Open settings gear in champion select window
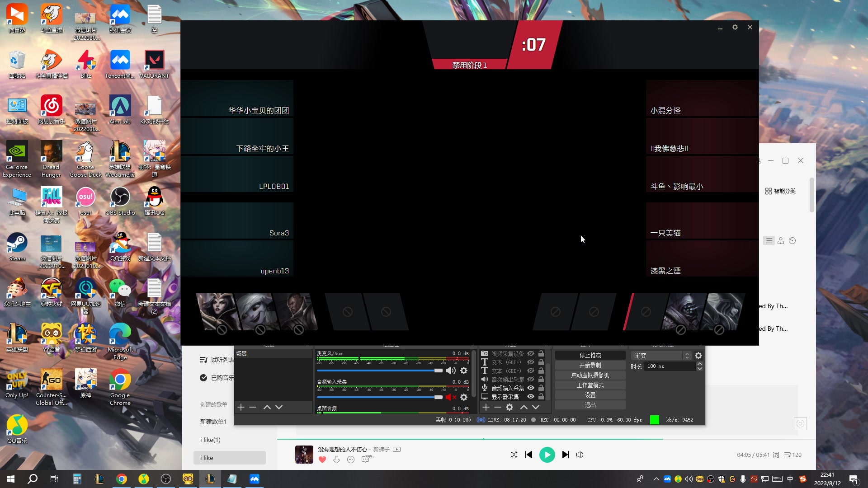The image size is (868, 488). pos(735,28)
